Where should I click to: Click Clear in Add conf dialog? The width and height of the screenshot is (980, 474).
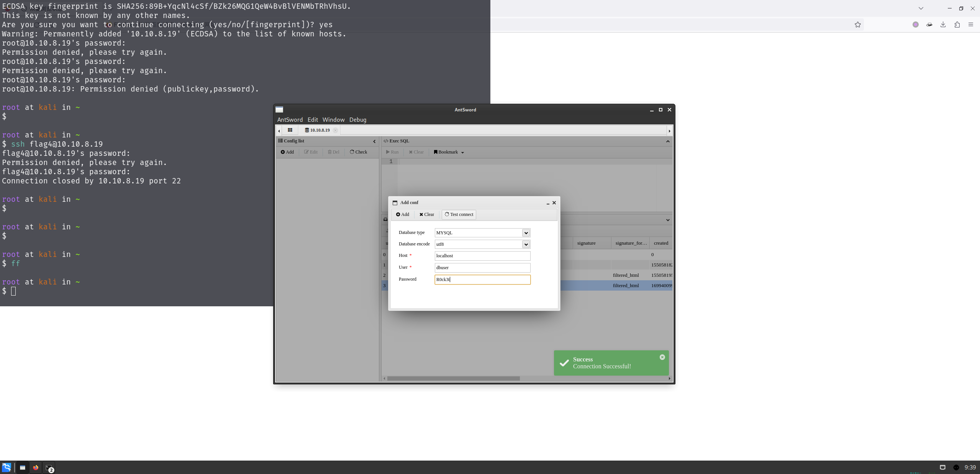point(427,214)
